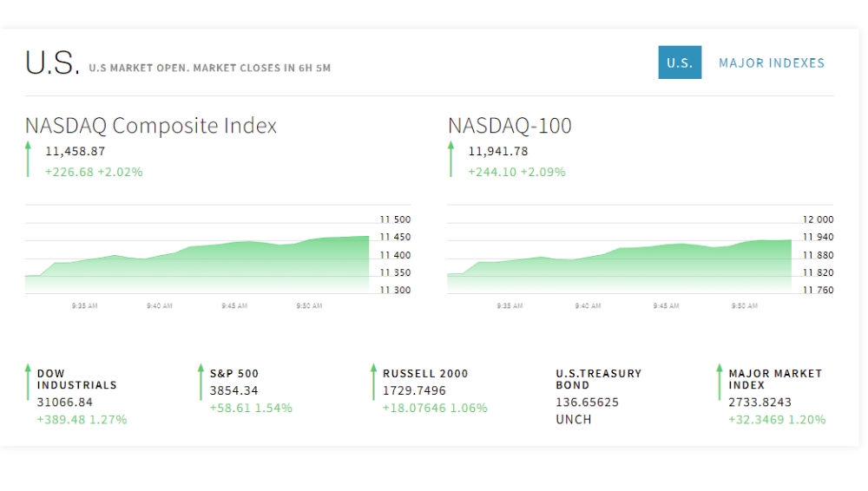
Task: Click the 11 940 axis label
Action: tap(819, 237)
